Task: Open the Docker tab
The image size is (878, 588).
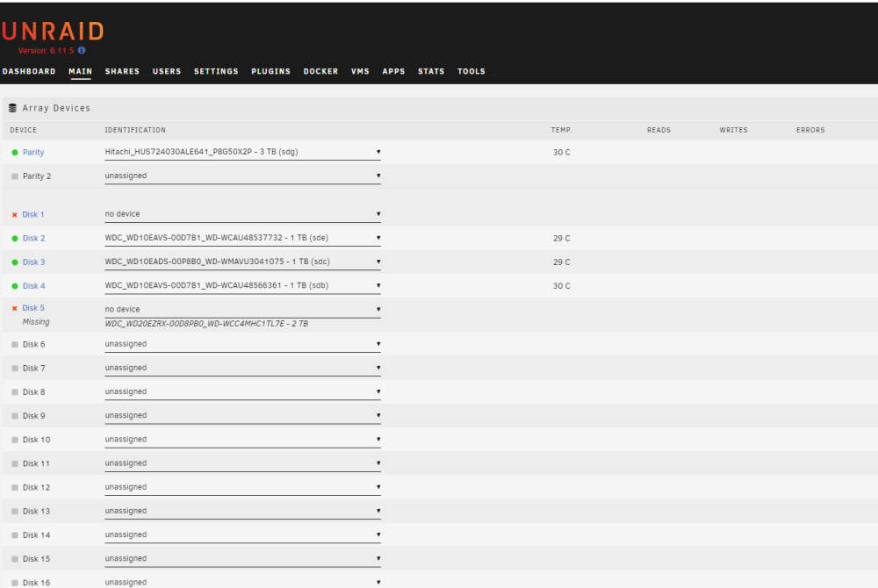Action: [x=320, y=72]
